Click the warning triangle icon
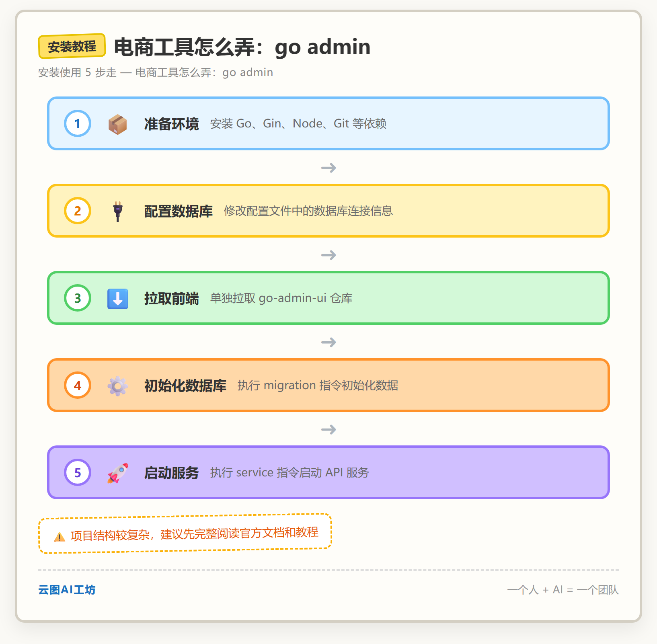This screenshot has height=644, width=657. (60, 537)
